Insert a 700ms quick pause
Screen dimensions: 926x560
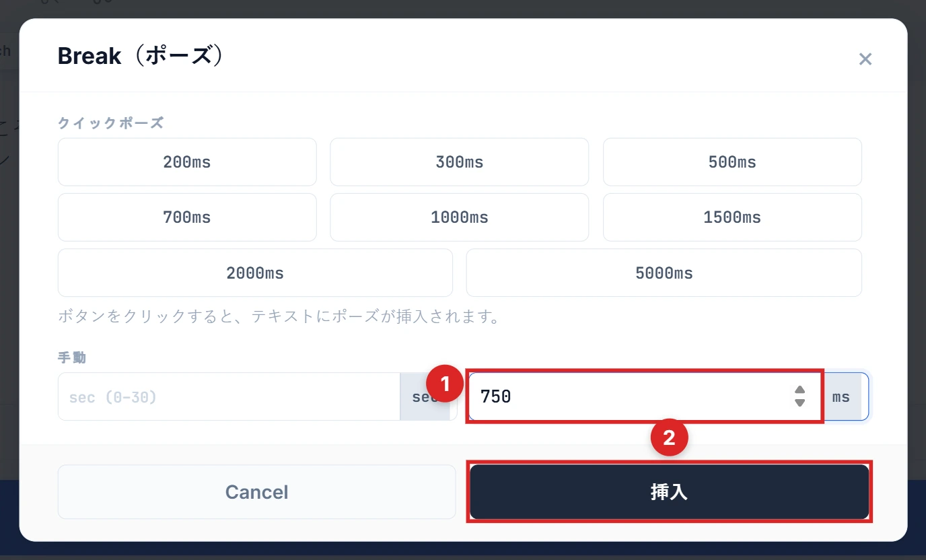[x=187, y=217]
